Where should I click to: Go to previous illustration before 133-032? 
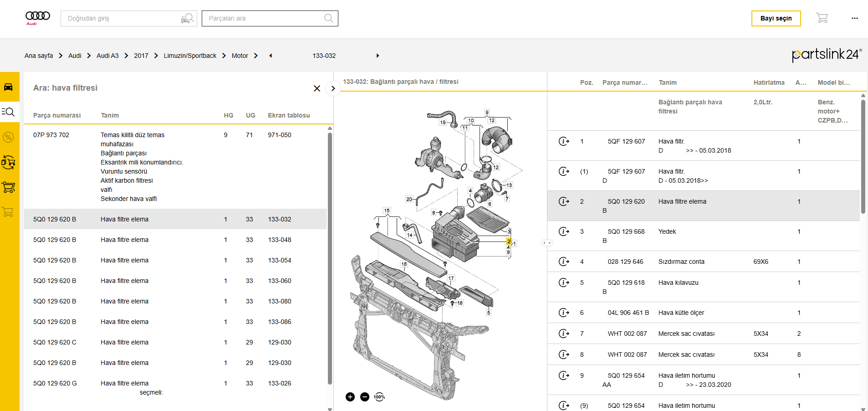(x=271, y=56)
